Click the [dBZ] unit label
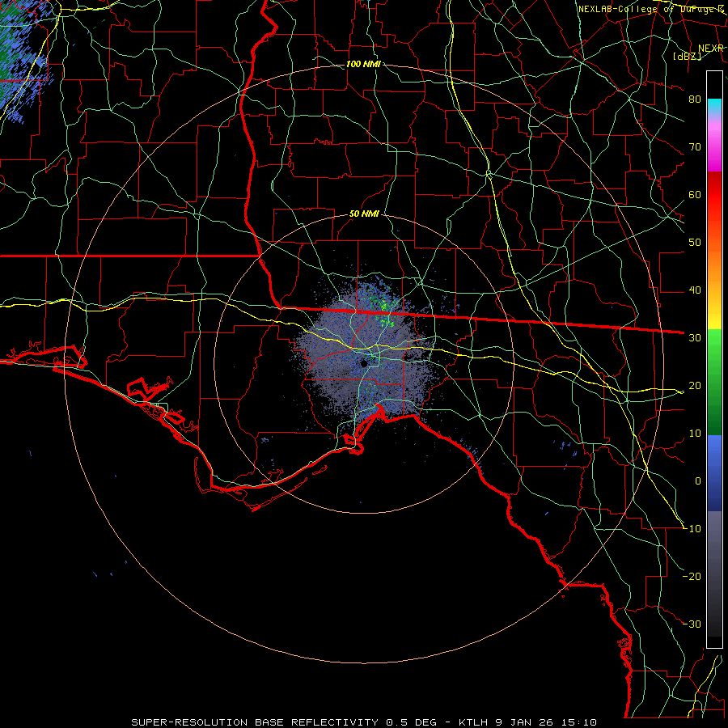Viewport: 728px width, 728px height. pyautogui.click(x=687, y=56)
